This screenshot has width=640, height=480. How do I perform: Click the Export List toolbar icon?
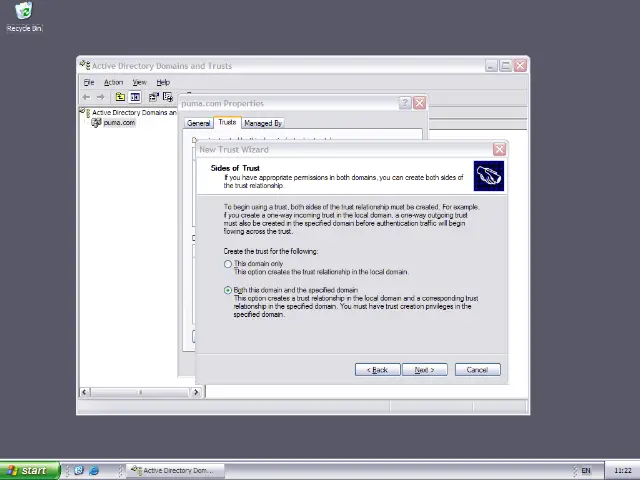pyautogui.click(x=168, y=97)
